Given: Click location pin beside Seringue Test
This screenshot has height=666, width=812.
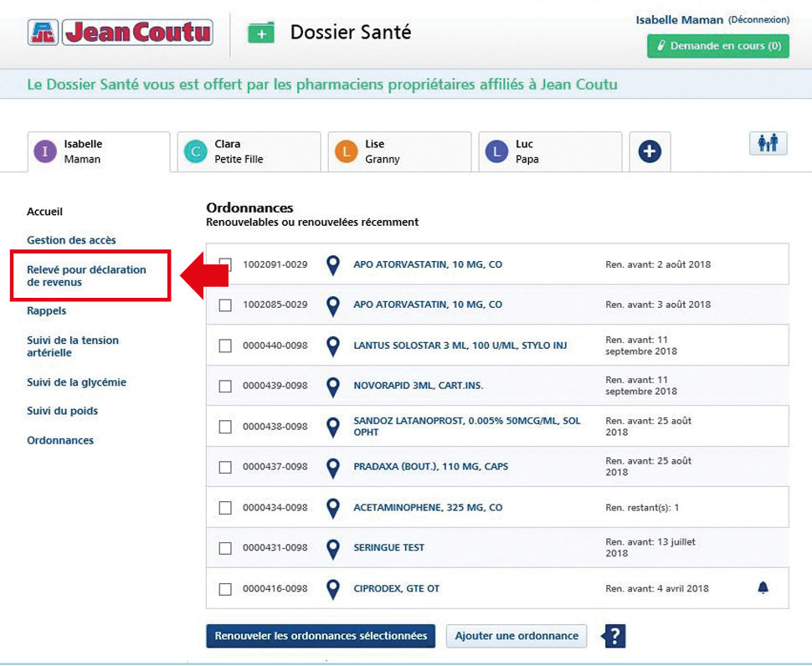Looking at the screenshot, I should point(333,549).
